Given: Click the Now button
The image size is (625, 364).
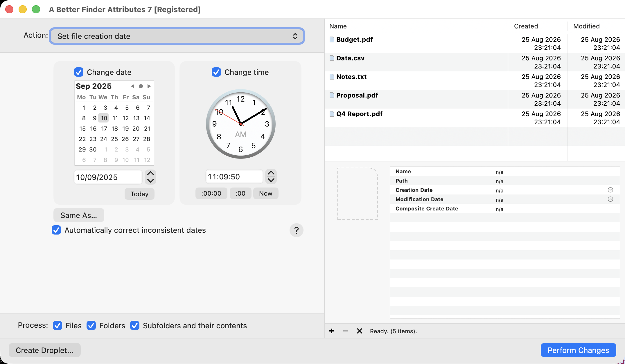Looking at the screenshot, I should 266,193.
